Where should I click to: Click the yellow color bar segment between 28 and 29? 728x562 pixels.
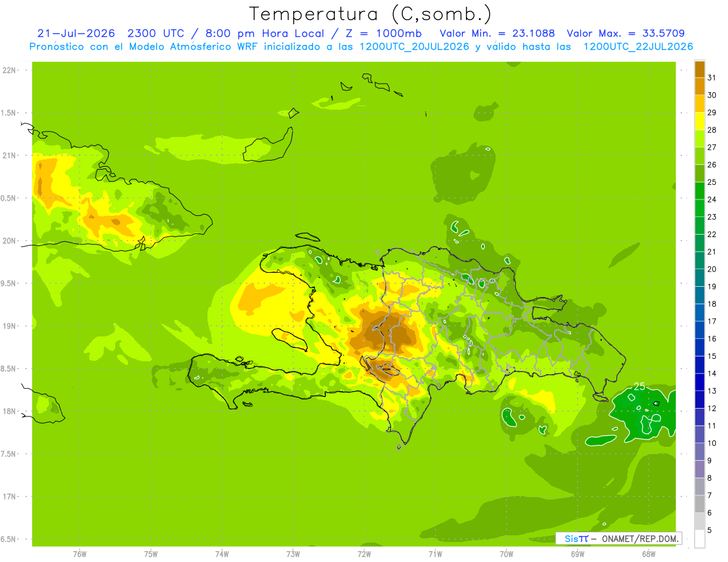[x=699, y=121]
